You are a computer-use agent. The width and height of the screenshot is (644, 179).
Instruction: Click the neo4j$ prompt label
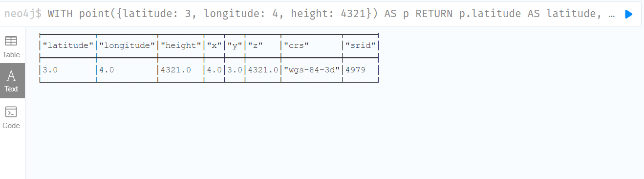click(23, 14)
